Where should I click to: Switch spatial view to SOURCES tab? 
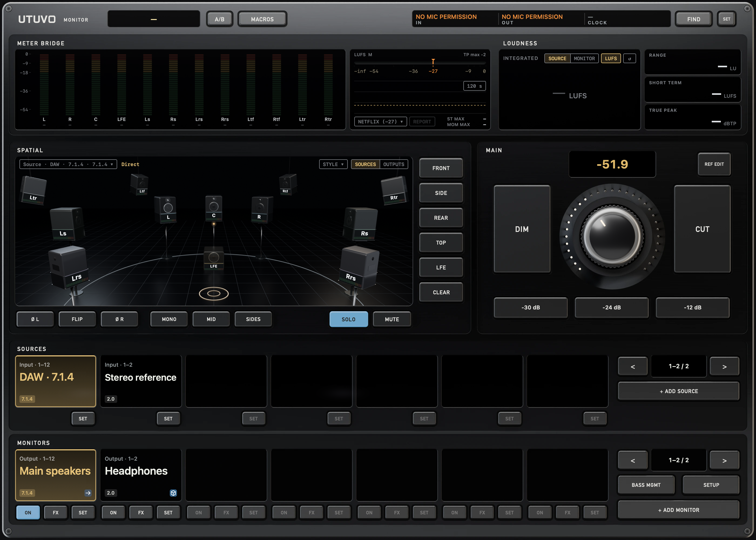tap(365, 164)
